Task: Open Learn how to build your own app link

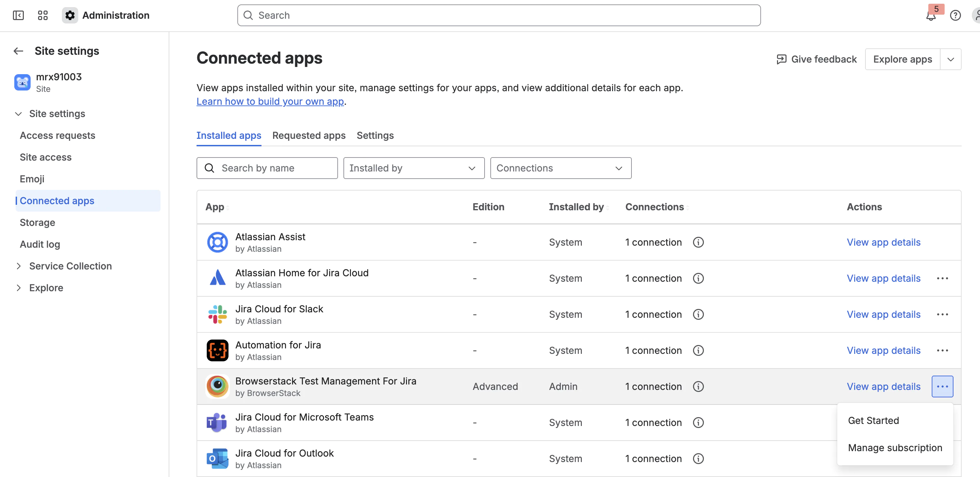Action: pos(270,102)
